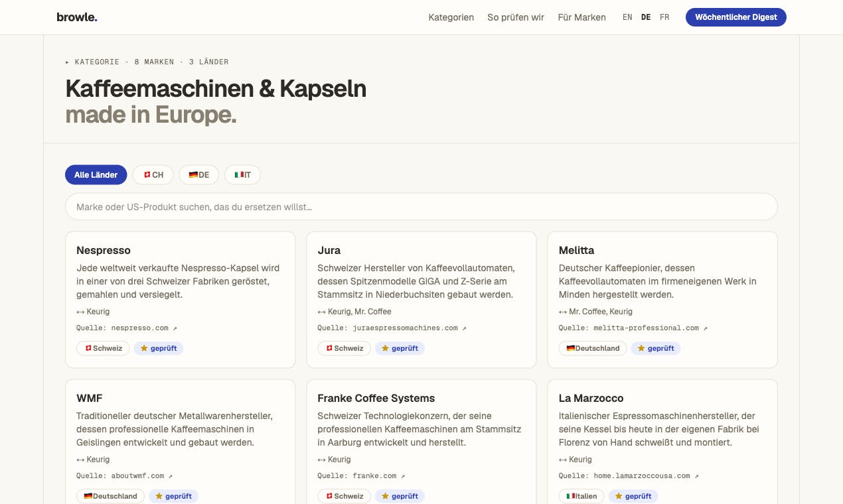Visit source link aboutwmf.com

(137, 475)
